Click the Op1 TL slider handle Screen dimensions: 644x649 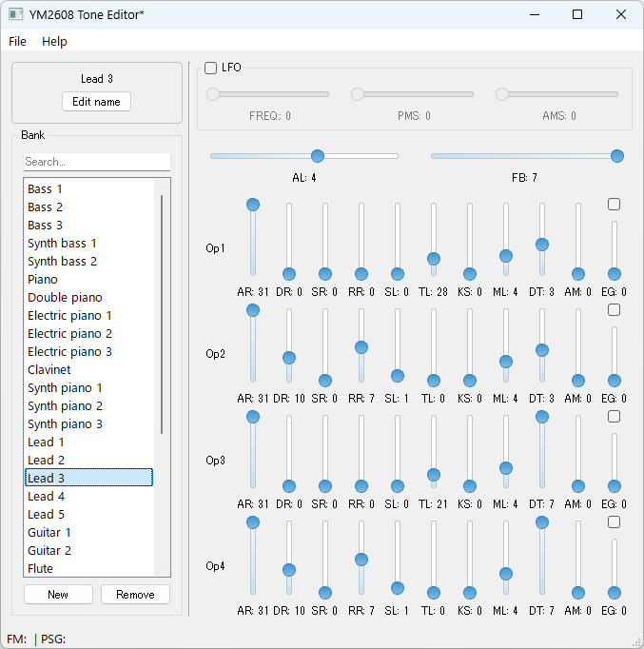(x=434, y=259)
